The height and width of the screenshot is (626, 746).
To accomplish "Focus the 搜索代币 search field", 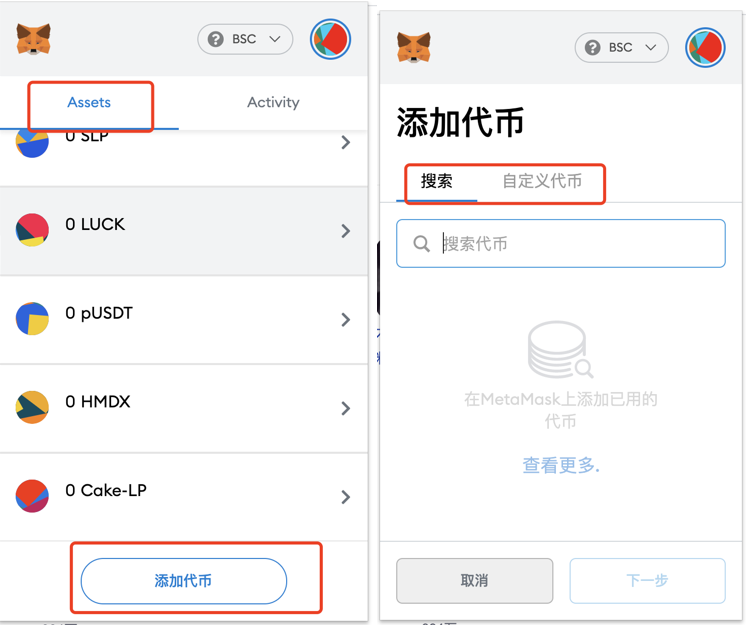I will point(560,244).
